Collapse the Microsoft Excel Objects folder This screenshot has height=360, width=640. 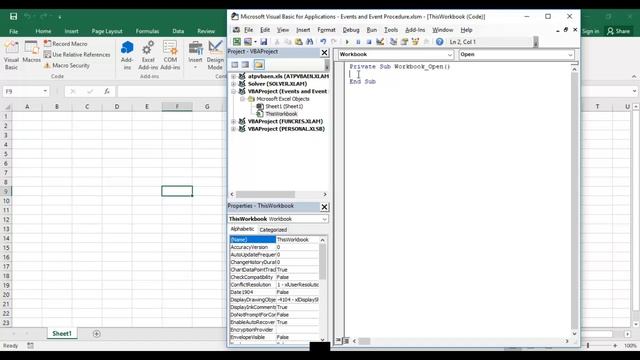click(242, 99)
